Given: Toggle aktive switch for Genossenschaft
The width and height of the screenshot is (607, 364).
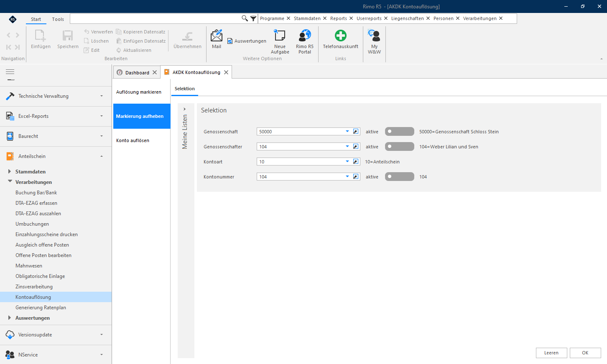Looking at the screenshot, I should (400, 132).
